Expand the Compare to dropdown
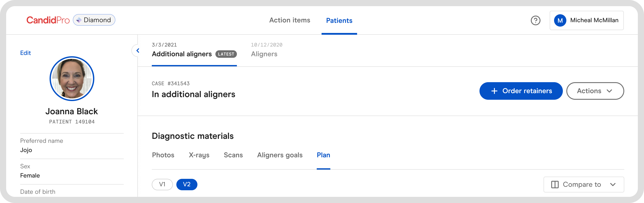This screenshot has width=644, height=203. (x=612, y=185)
